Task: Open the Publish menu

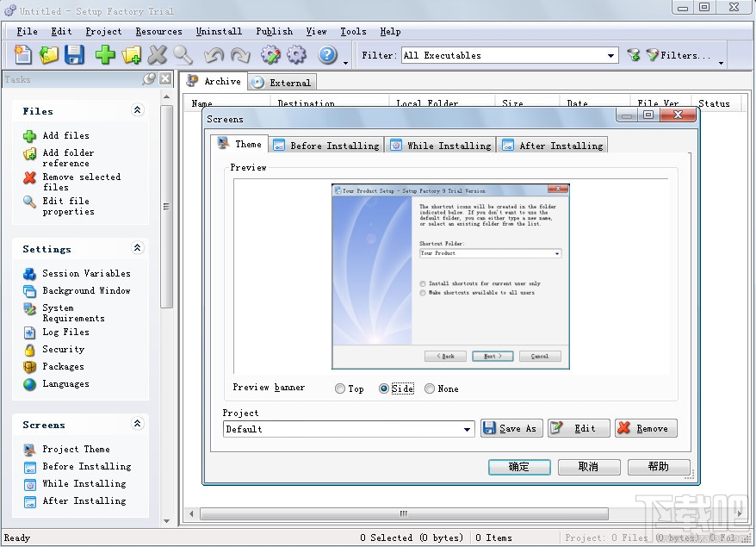Action: tap(275, 31)
